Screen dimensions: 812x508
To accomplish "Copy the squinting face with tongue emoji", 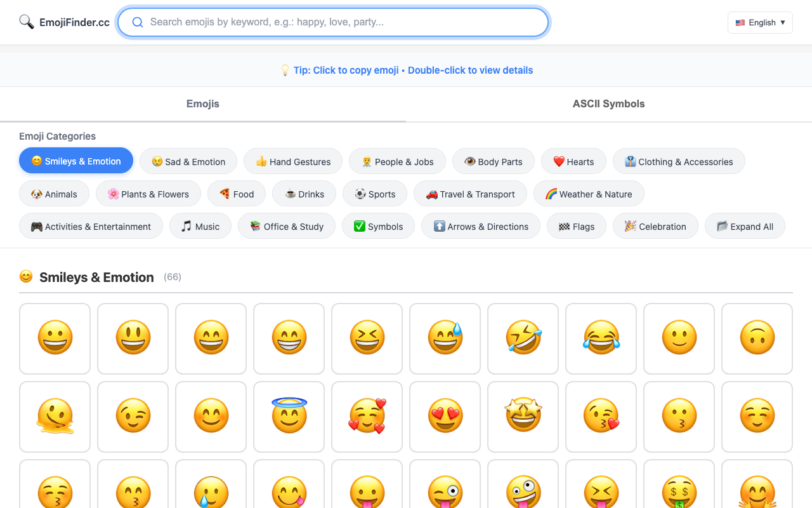I will click(601, 484).
